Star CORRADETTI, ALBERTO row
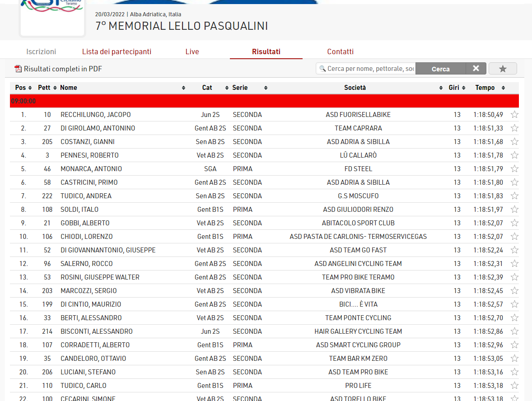This screenshot has height=401, width=532. tap(514, 345)
